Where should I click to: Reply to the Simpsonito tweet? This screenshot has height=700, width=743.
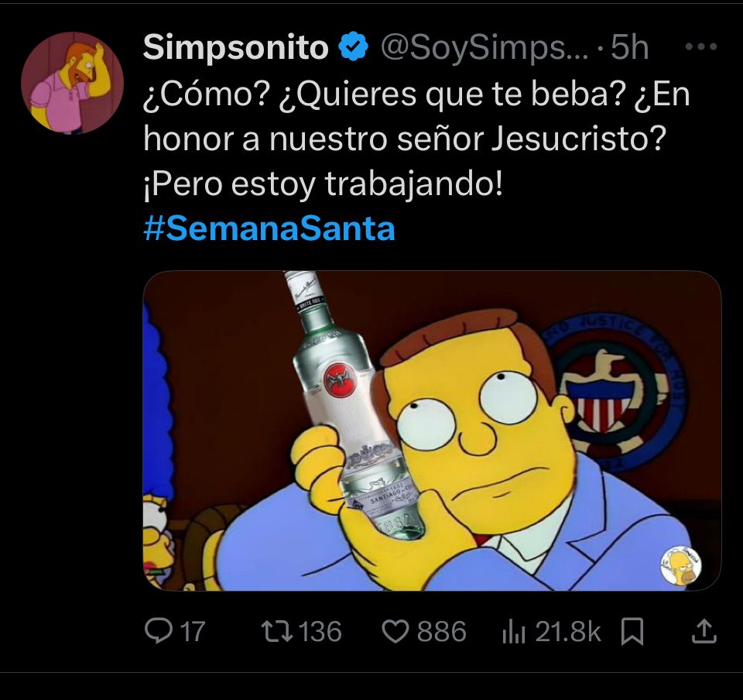tap(160, 632)
